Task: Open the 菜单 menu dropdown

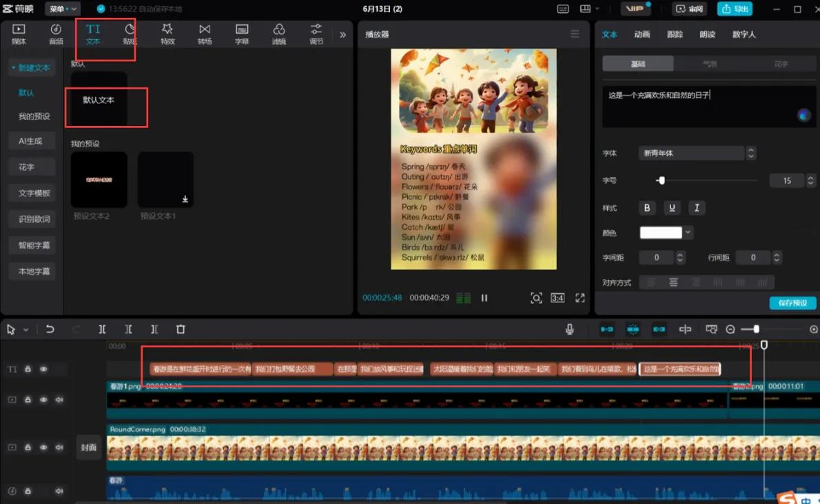Action: 62,9
